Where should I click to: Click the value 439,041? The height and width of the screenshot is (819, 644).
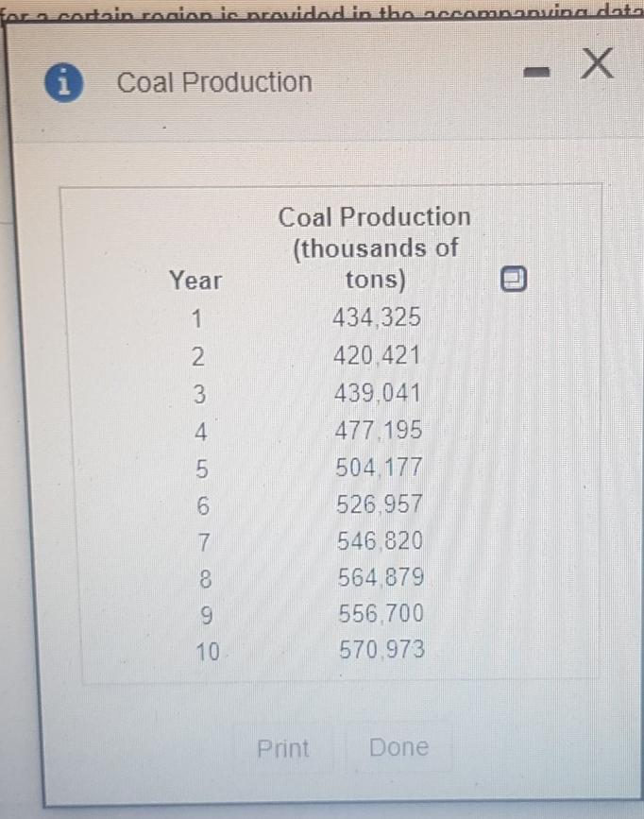[x=377, y=393]
